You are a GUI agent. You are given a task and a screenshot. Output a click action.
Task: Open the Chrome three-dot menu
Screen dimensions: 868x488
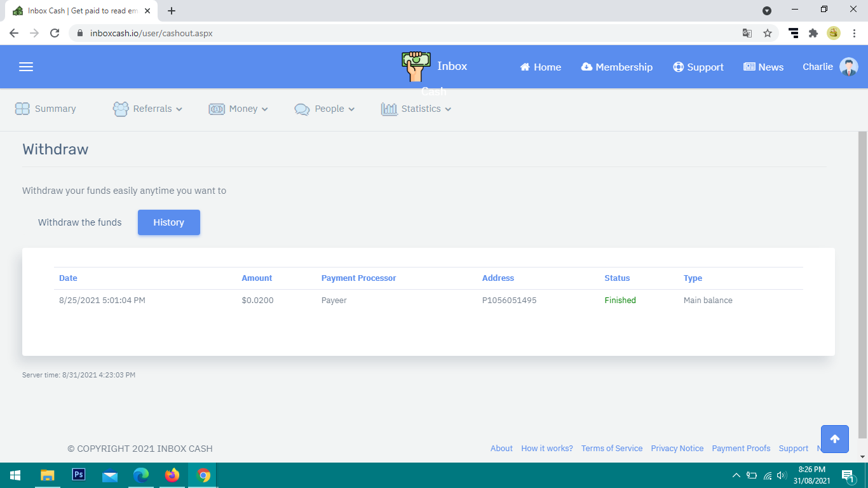click(855, 33)
